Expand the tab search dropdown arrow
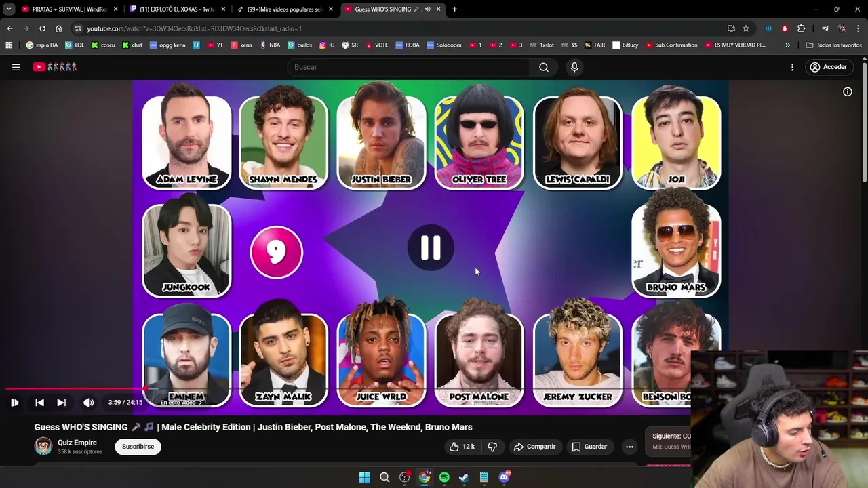The width and height of the screenshot is (868, 488). click(9, 9)
